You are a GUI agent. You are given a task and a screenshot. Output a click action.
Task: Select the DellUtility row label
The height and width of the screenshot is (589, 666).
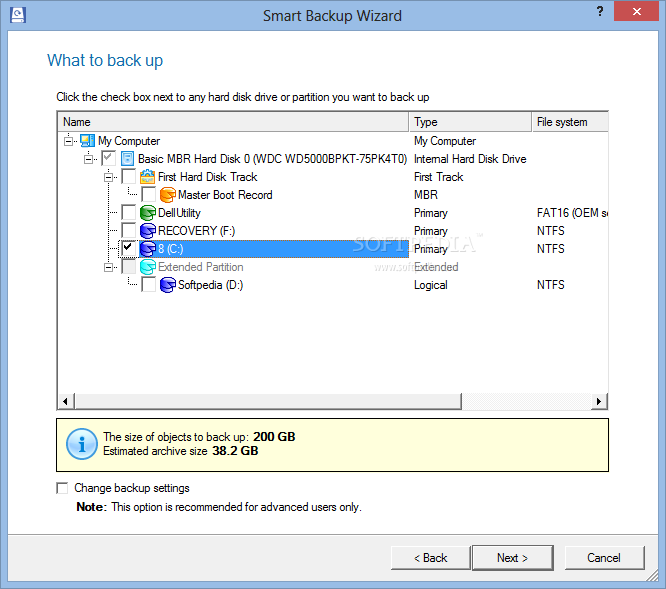pyautogui.click(x=179, y=213)
